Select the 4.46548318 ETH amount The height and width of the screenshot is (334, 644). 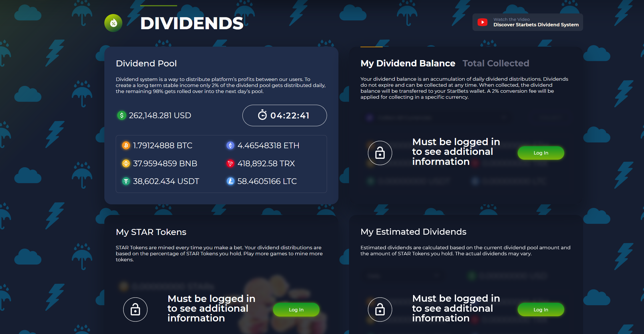click(268, 145)
